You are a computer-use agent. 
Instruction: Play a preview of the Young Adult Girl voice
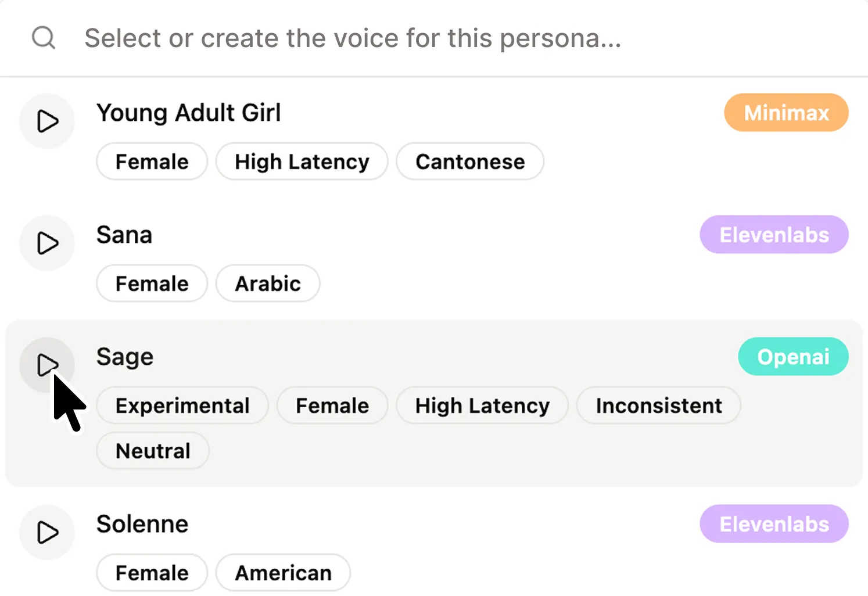click(47, 121)
